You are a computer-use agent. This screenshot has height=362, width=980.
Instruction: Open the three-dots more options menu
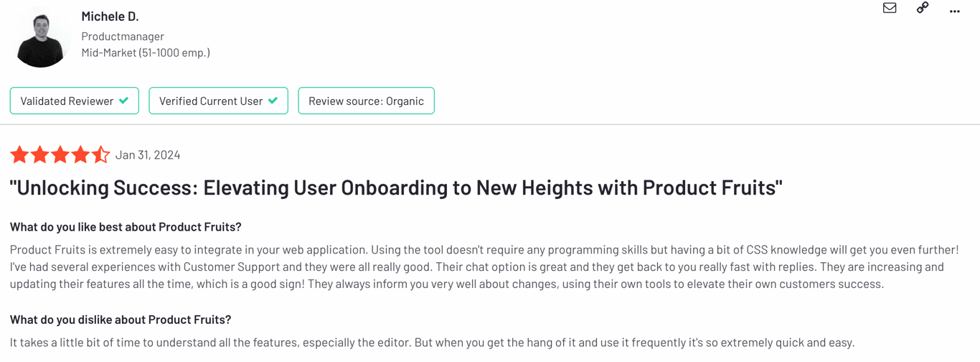[954, 11]
